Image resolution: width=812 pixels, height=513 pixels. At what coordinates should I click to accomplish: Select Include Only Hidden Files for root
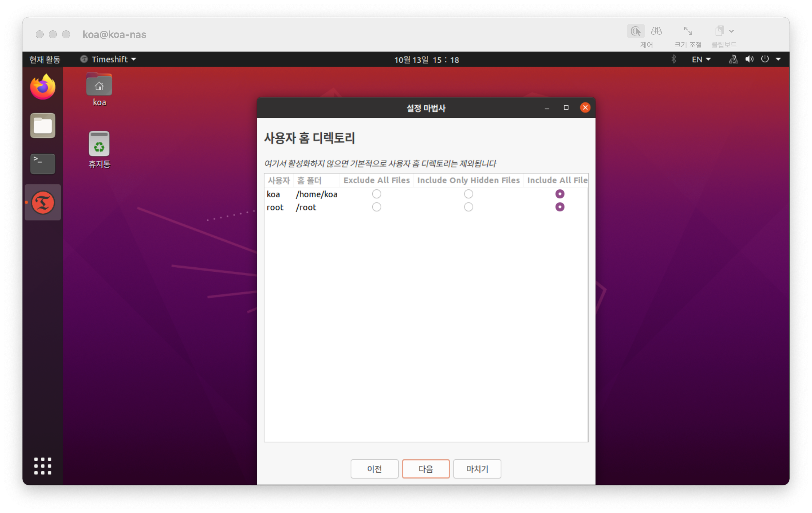(x=468, y=207)
